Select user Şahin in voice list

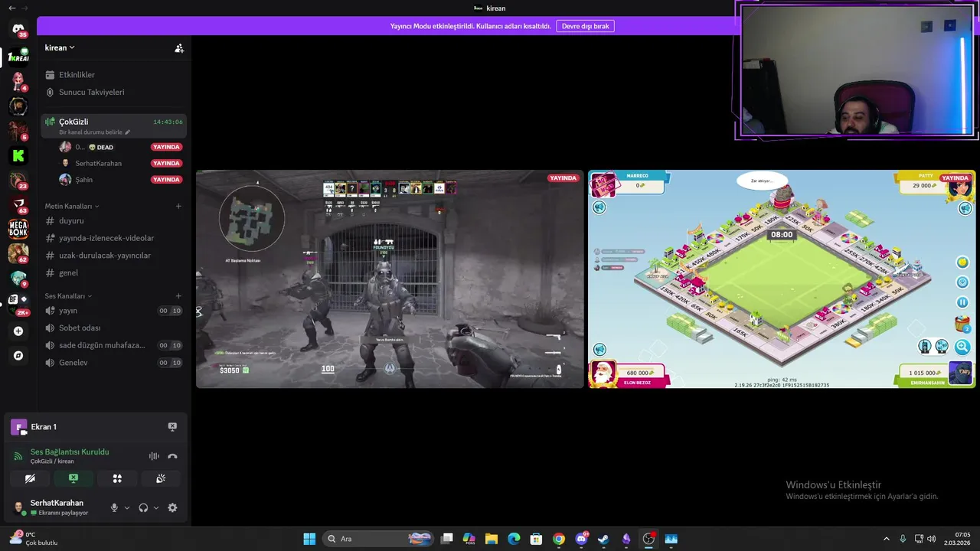83,180
